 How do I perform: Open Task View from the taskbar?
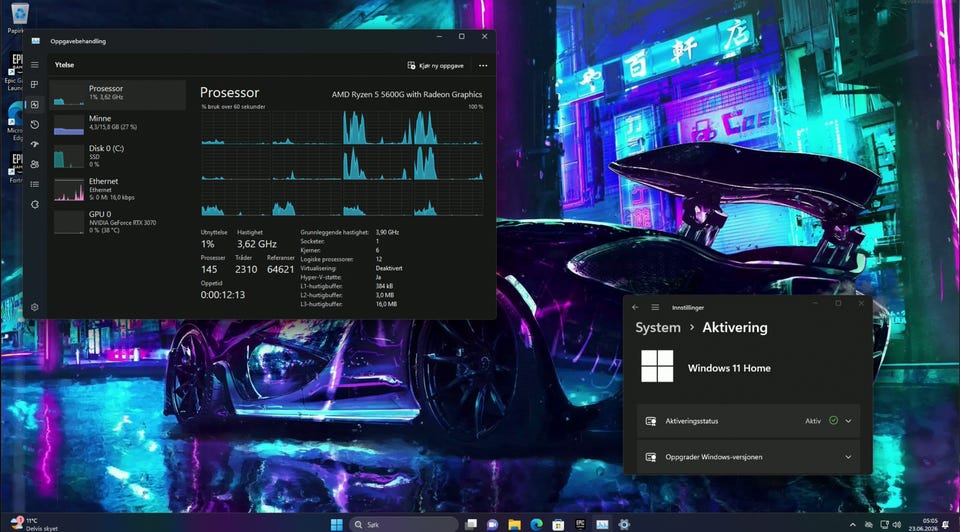470,525
